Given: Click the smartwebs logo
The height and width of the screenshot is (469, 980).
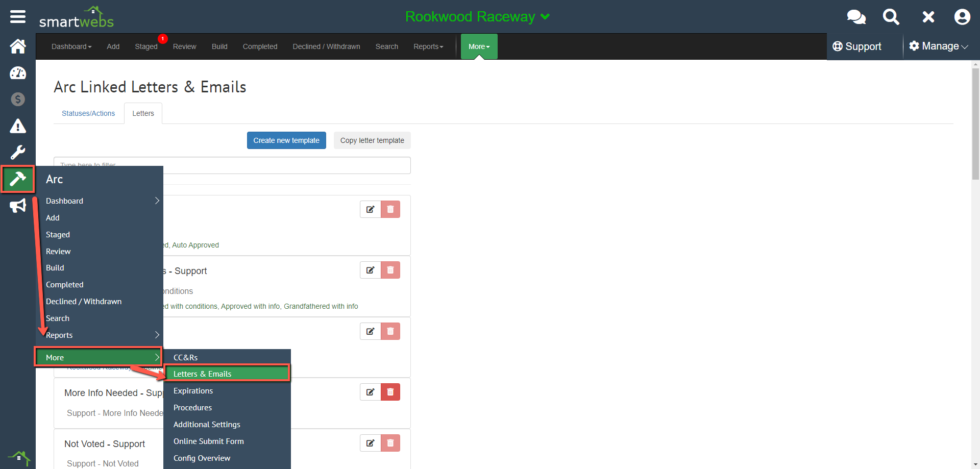Looking at the screenshot, I should point(77,17).
